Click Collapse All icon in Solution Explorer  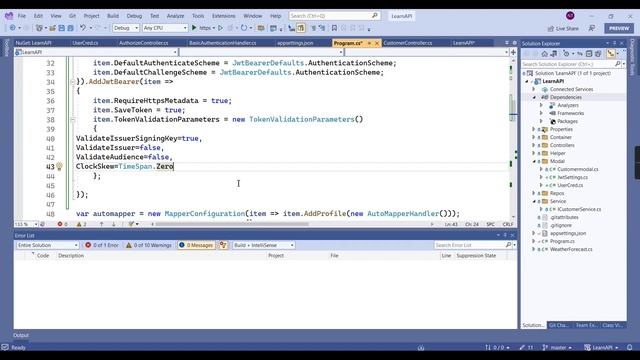coord(589,54)
